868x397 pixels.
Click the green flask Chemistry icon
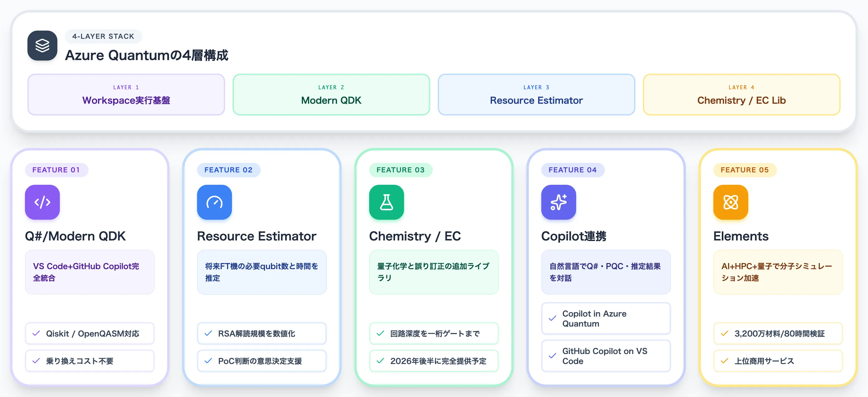pyautogui.click(x=387, y=202)
